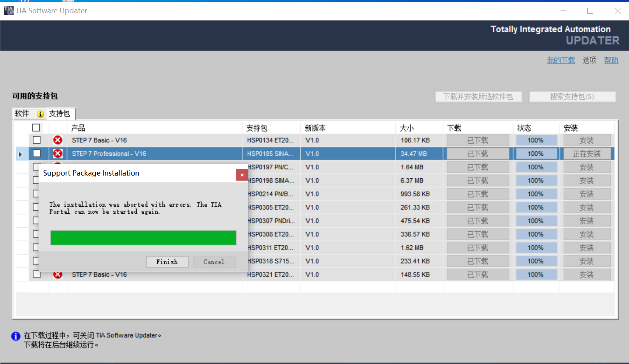Viewport: 629px width, 364px height.
Task: Close the Support Package Installation dialog
Action: (242, 175)
